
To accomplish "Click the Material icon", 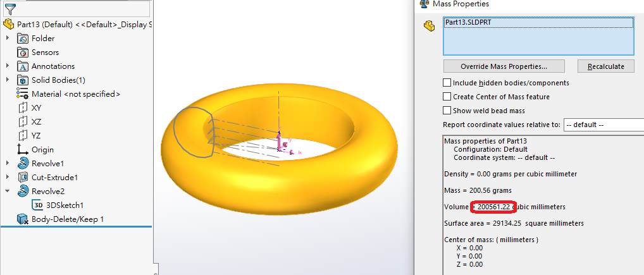I will click(x=22, y=94).
